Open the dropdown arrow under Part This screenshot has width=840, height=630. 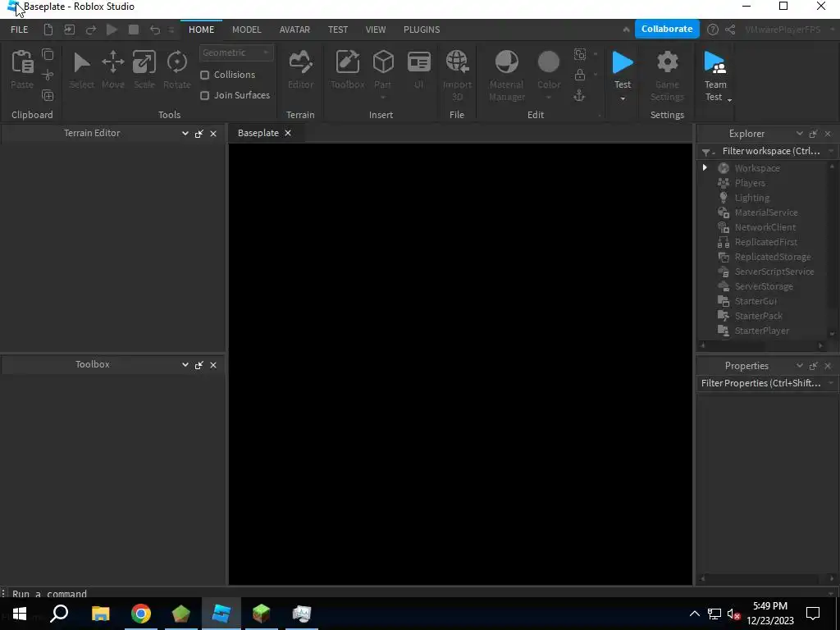pos(383,98)
